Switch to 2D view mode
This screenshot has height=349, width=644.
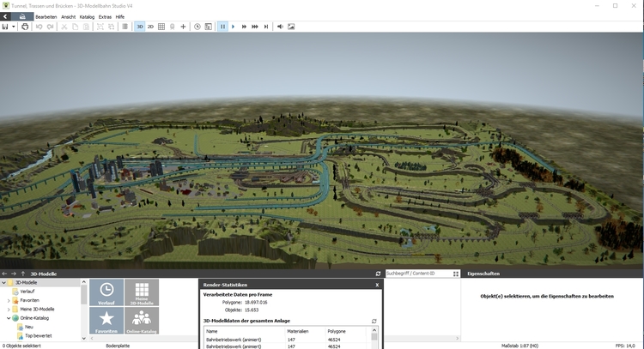(150, 27)
